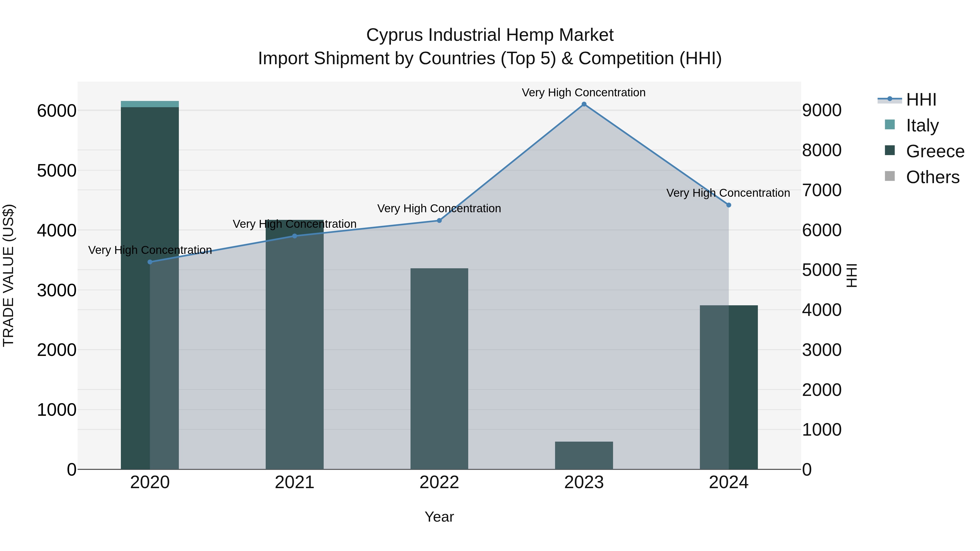Click the right axis value 5000
Image resolution: width=980 pixels, height=551 pixels.
(x=822, y=270)
